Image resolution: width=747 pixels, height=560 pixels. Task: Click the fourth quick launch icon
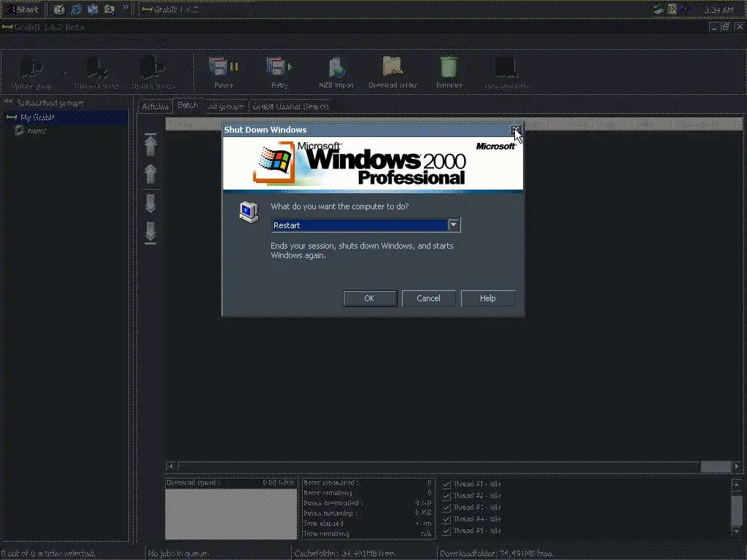[x=109, y=9]
